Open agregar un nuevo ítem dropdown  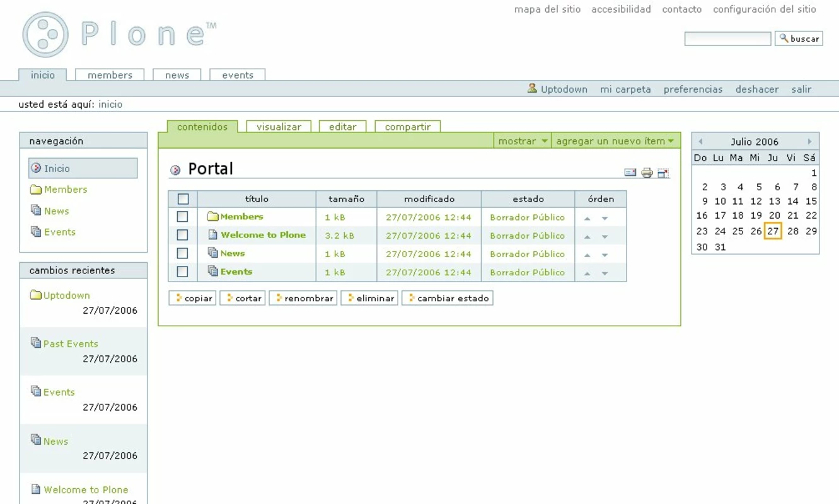coord(615,141)
